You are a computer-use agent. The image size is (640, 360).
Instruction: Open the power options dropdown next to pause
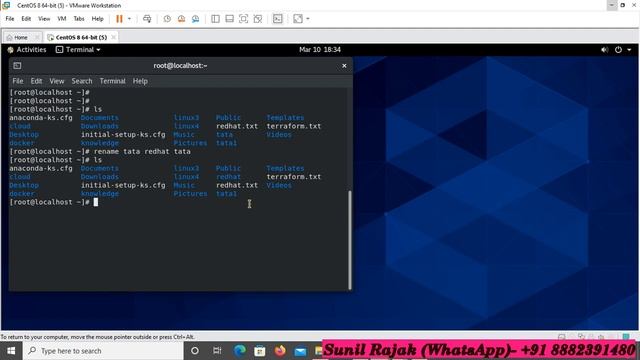click(x=129, y=19)
